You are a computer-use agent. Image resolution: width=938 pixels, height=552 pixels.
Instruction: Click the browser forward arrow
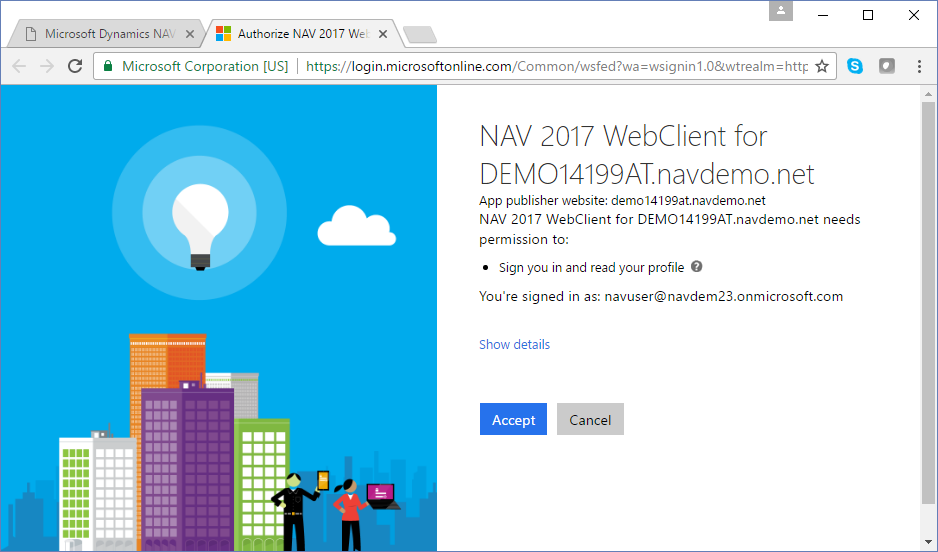[x=46, y=66]
